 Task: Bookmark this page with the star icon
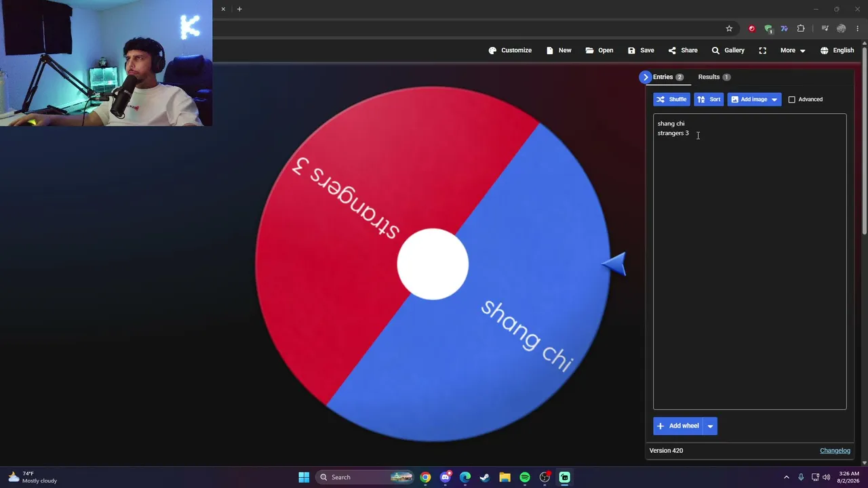[x=729, y=28]
